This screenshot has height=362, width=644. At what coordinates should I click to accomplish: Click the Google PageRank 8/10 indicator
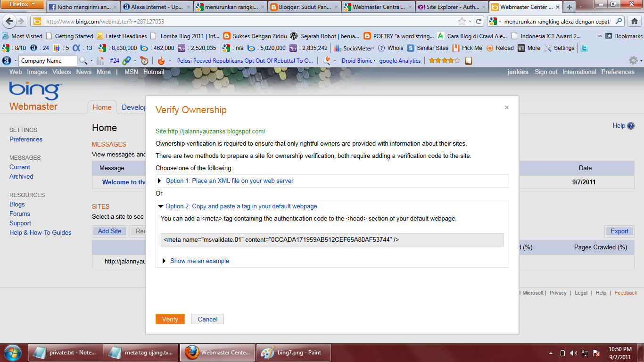click(x=14, y=48)
